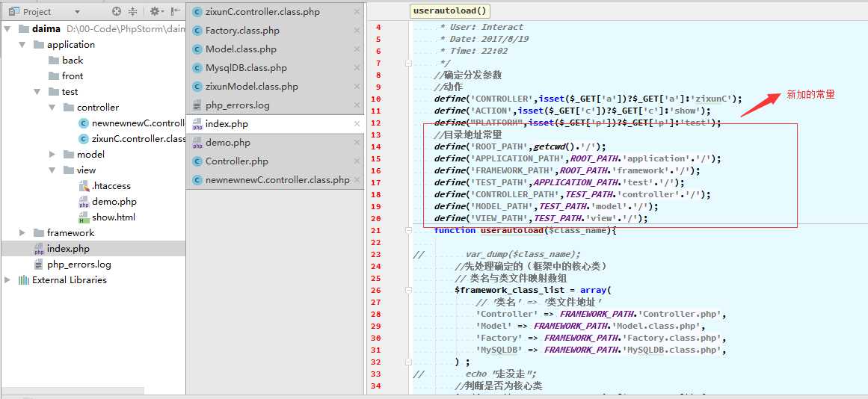Switch to zixunC.controller.class.php tab
This screenshot has height=399, width=868.
pyautogui.click(x=262, y=12)
